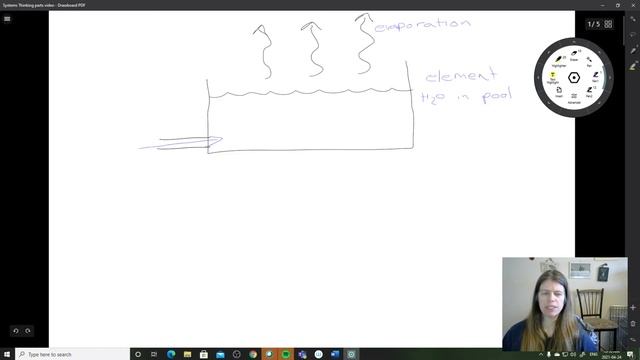Select the Highlighter tool in radial menu

(x=559, y=61)
